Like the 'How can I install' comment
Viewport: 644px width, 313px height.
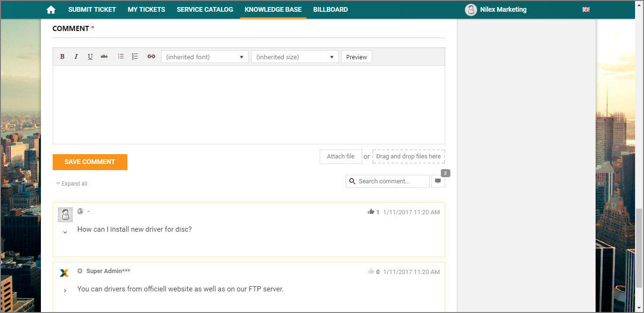point(371,212)
